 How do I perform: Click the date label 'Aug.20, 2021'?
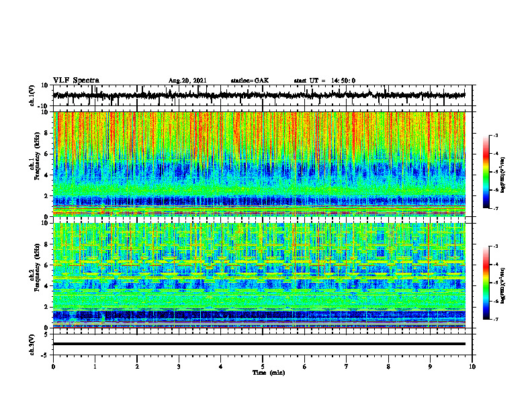point(187,81)
